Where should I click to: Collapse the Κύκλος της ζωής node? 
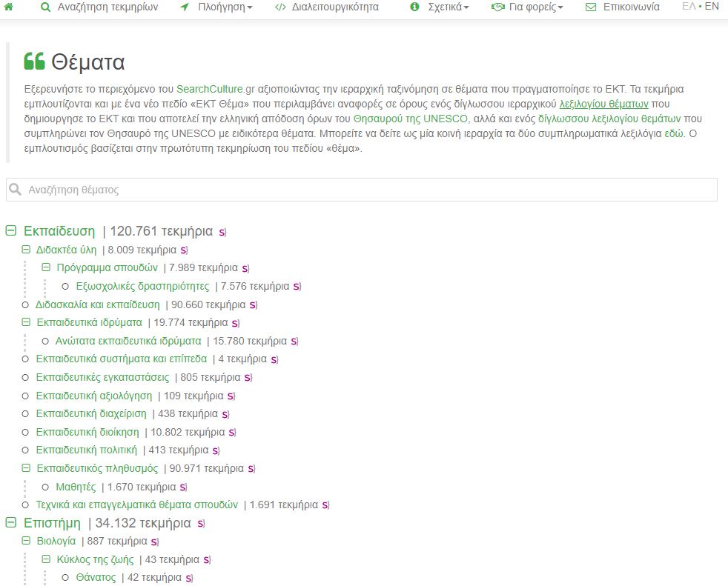pyautogui.click(x=46, y=559)
